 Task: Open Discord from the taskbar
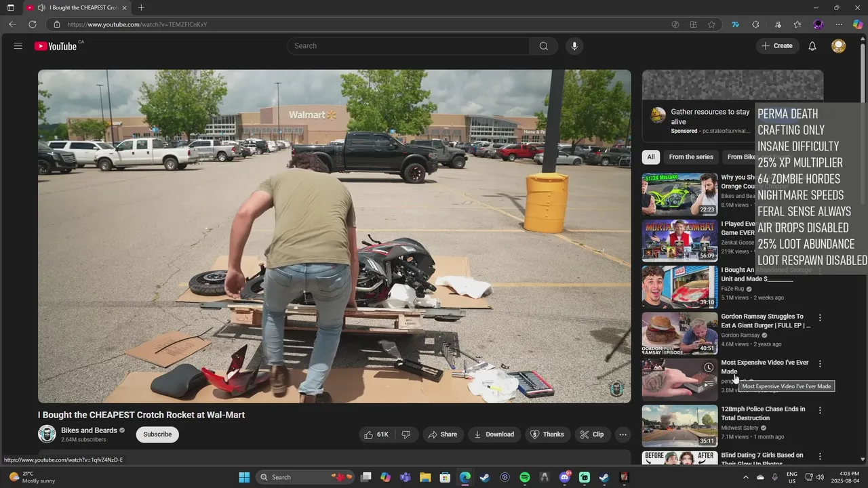tap(565, 477)
